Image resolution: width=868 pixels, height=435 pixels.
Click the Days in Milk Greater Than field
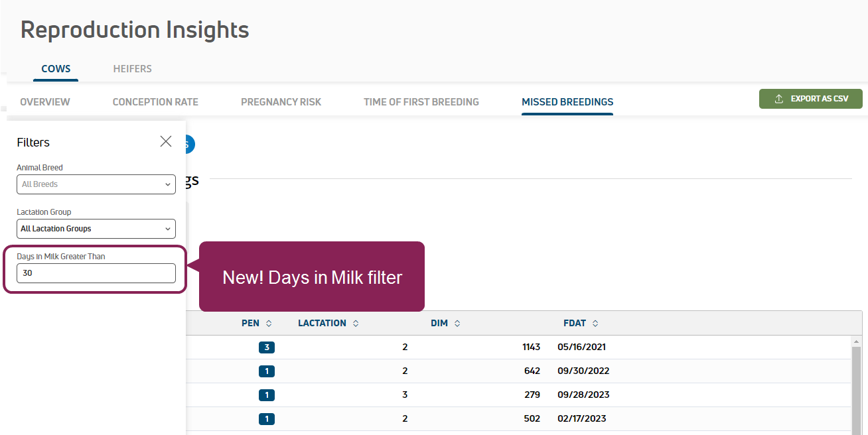point(96,273)
